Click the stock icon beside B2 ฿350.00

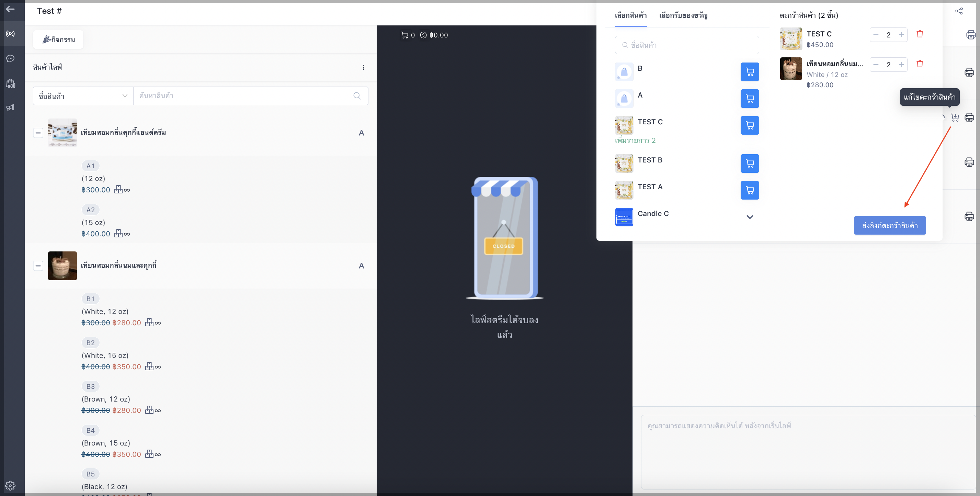coord(149,366)
